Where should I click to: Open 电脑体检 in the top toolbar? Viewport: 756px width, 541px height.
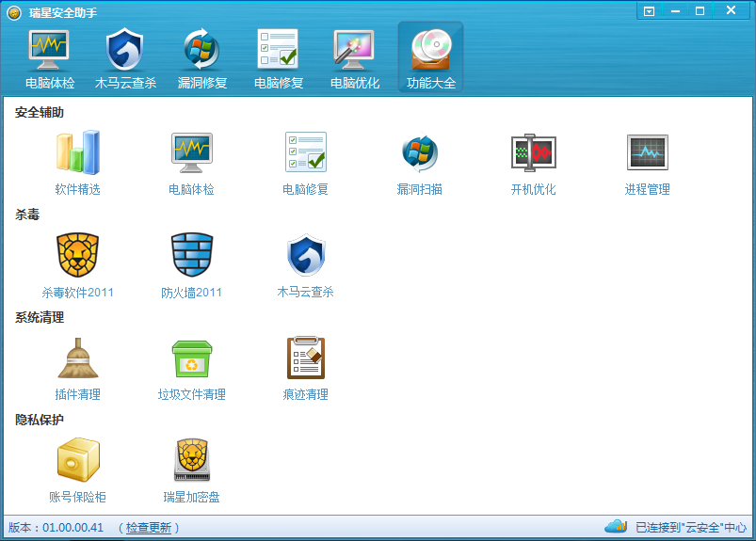point(50,58)
